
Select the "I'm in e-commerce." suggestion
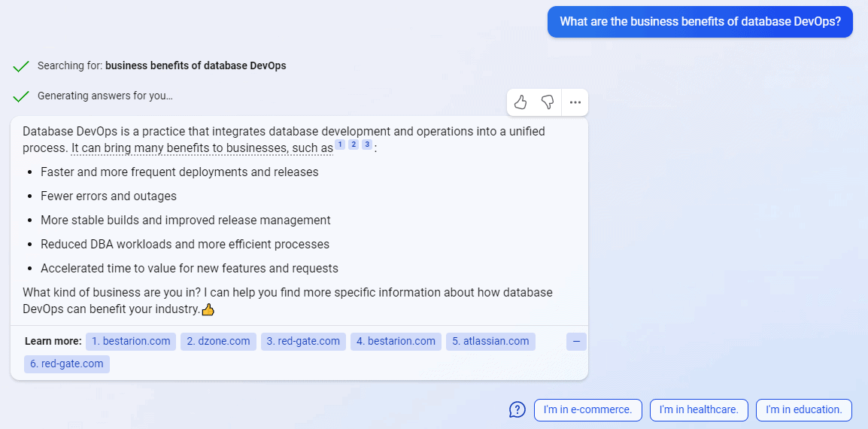point(587,410)
